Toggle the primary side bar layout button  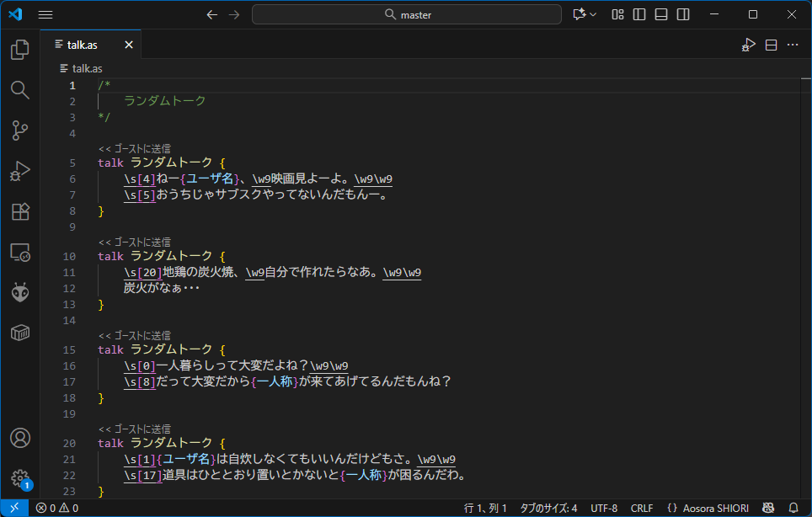tap(639, 14)
